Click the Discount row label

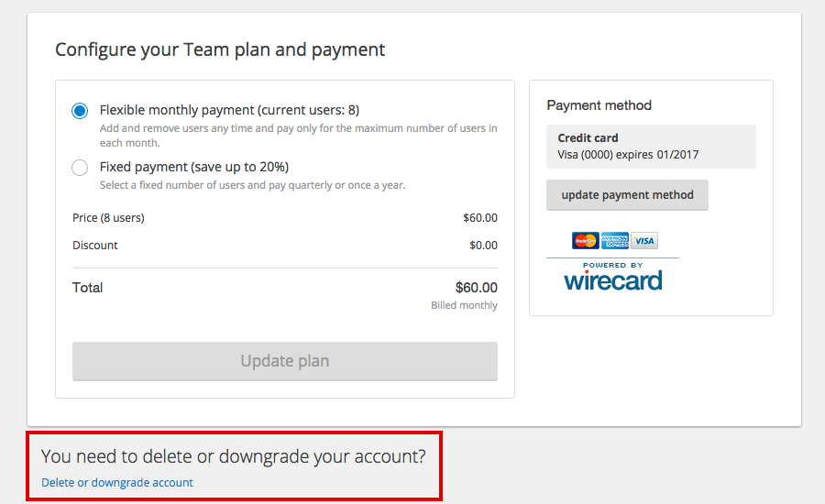[x=95, y=246]
